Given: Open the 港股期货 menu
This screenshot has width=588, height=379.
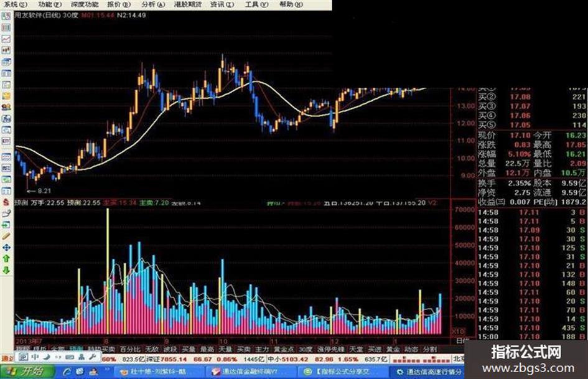Looking at the screenshot, I should [188, 4].
